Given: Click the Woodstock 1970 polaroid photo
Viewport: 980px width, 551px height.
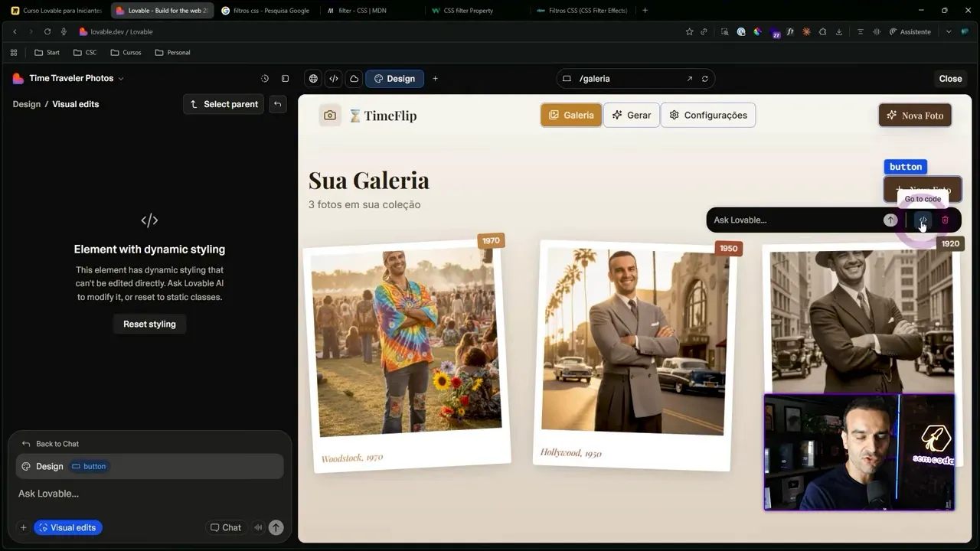Looking at the screenshot, I should (406, 344).
